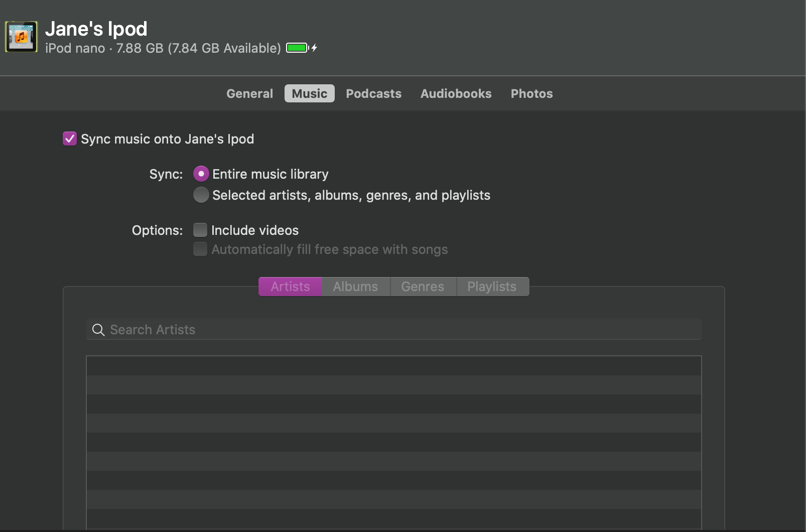Focus the Search Artists field
Viewport: 806px width, 532px height.
(x=394, y=329)
